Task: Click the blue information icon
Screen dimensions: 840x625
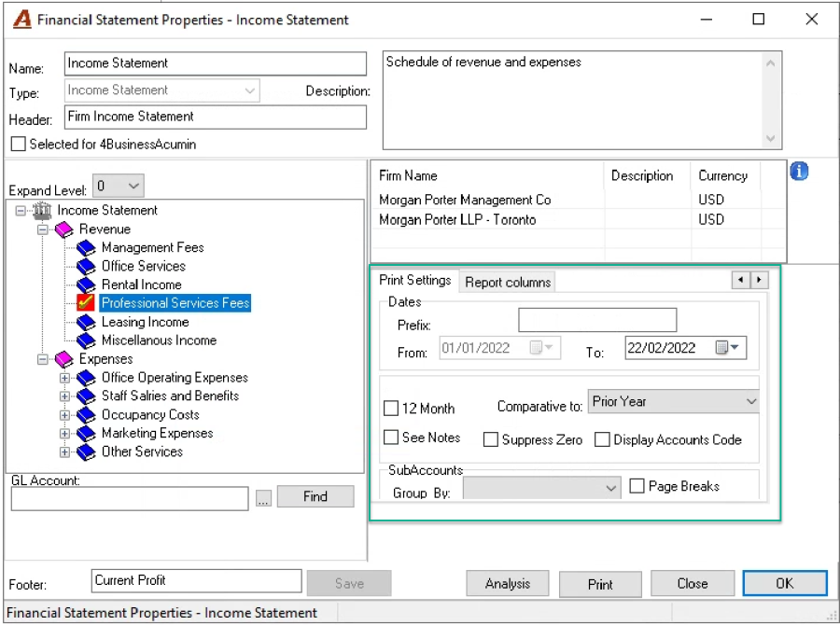Action: click(x=799, y=172)
